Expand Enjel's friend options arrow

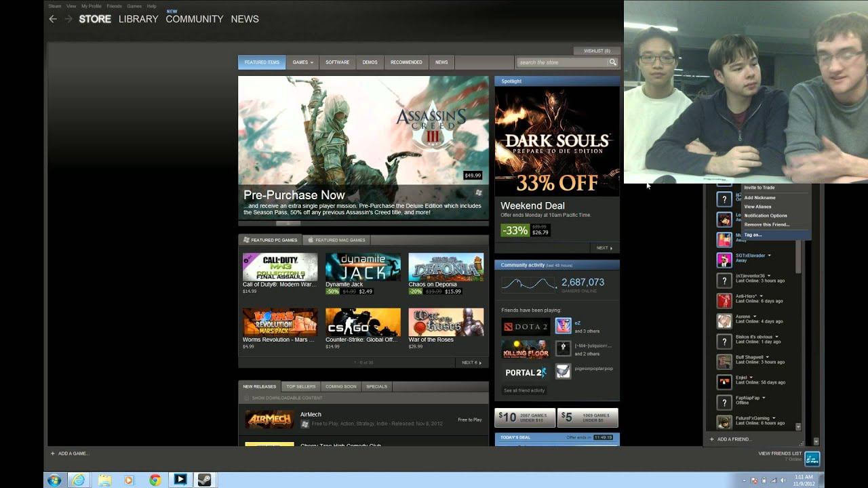click(x=751, y=378)
